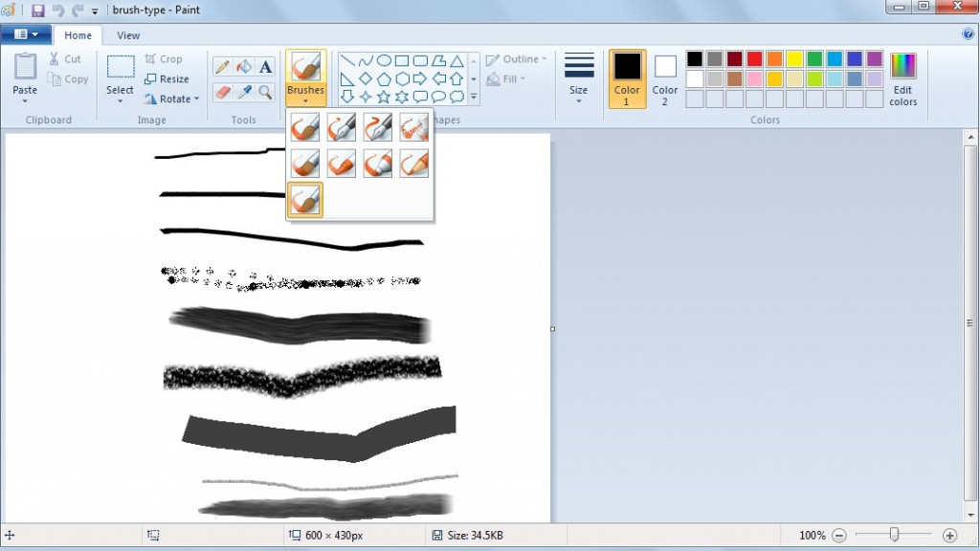Viewport: 980px width, 551px height.
Task: Select the Pencil tool
Action: coord(224,65)
